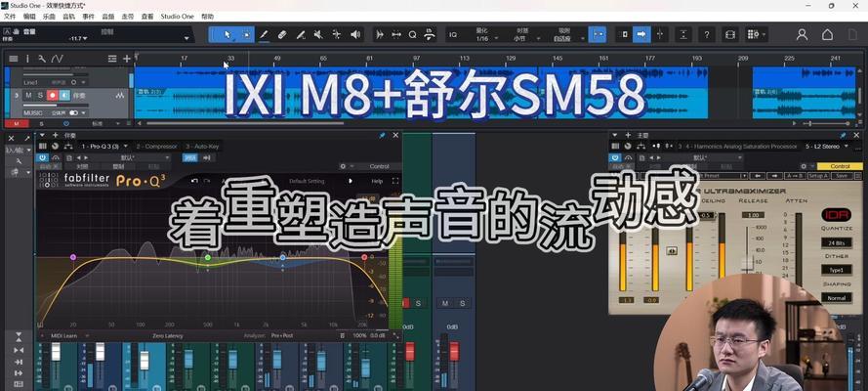The width and height of the screenshot is (868, 391).
Task: Click the purple low-cut EQ band node
Action: pyautogui.click(x=73, y=257)
